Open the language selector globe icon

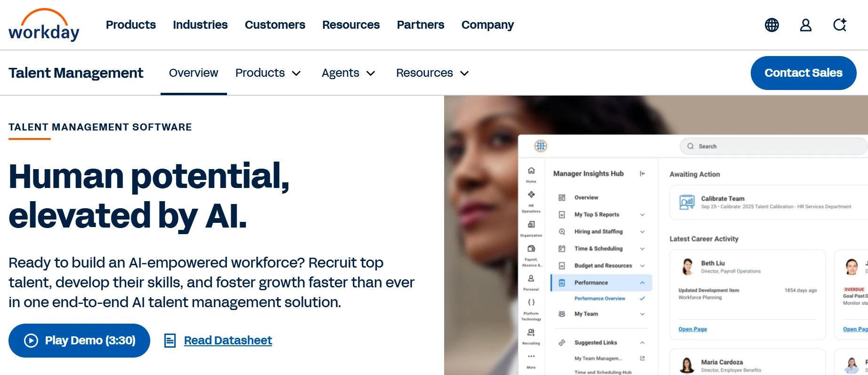coord(771,25)
